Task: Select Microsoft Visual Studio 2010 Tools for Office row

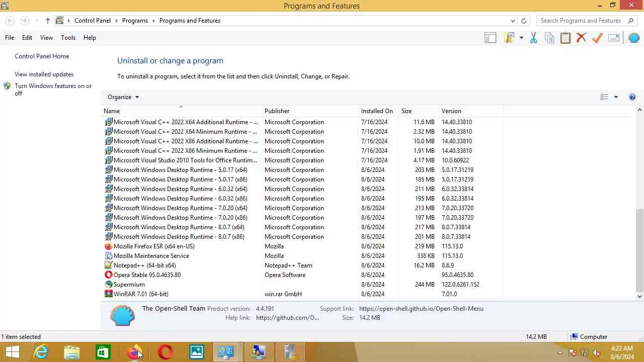Action: [x=302, y=160]
